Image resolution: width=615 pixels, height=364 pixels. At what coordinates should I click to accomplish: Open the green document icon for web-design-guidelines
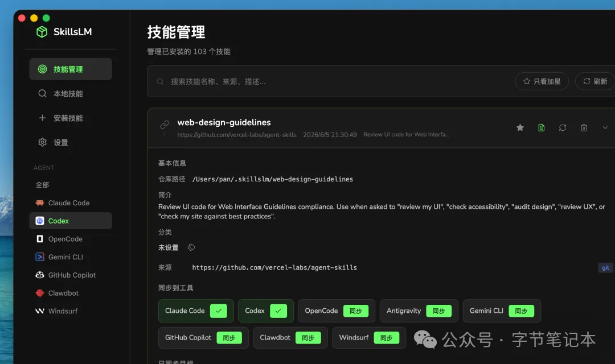click(x=542, y=128)
